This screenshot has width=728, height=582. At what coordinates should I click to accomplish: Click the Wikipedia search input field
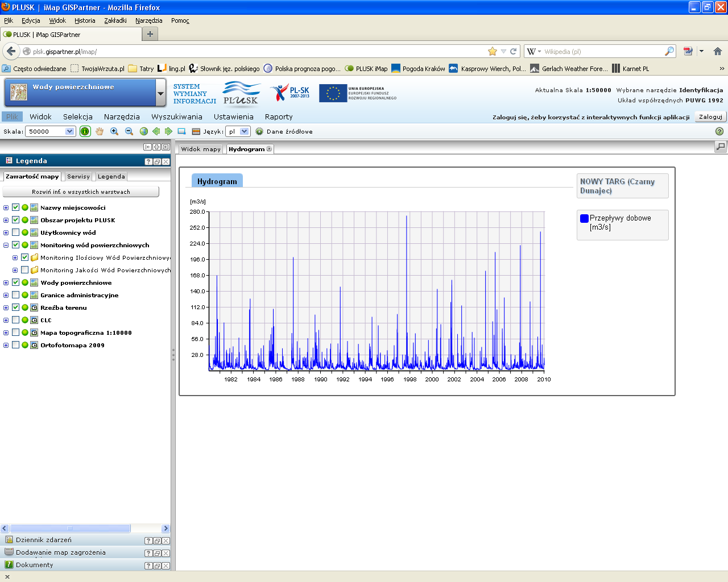point(602,51)
